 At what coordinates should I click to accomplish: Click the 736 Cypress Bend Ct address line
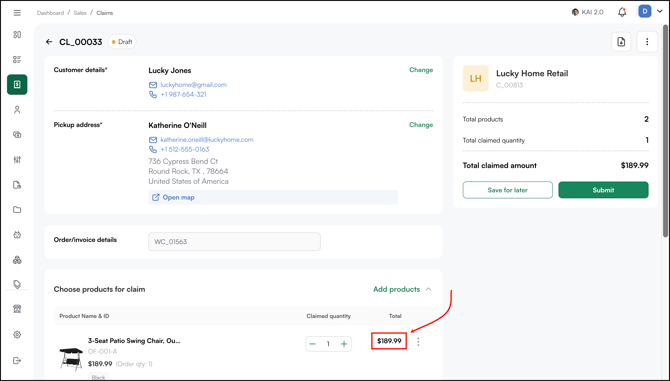tap(183, 161)
